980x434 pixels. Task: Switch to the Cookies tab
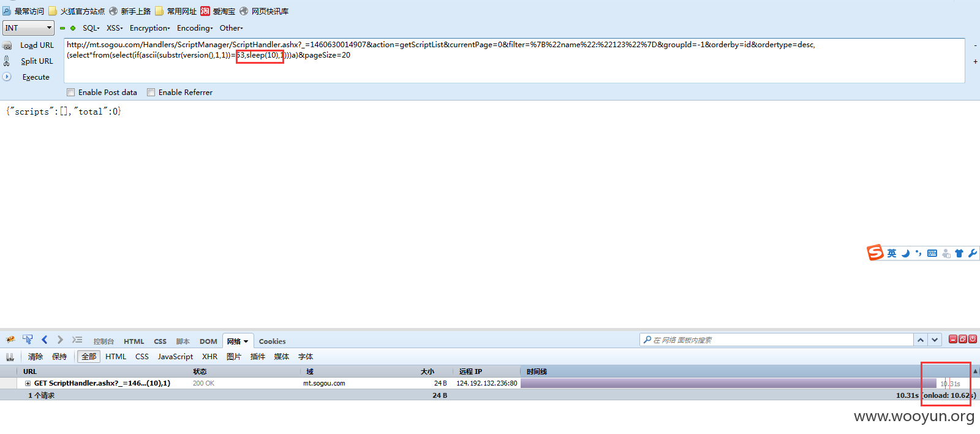[272, 341]
